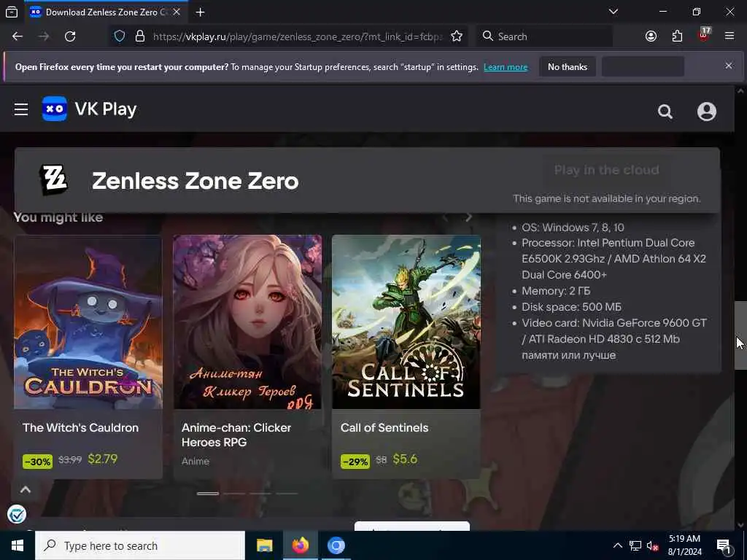Open Anime-chan: Clicker Heroes RPG title
The image size is (747, 560).
(236, 435)
